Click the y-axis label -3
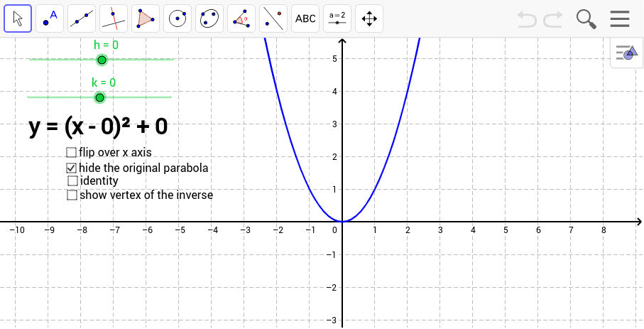 tap(332, 320)
